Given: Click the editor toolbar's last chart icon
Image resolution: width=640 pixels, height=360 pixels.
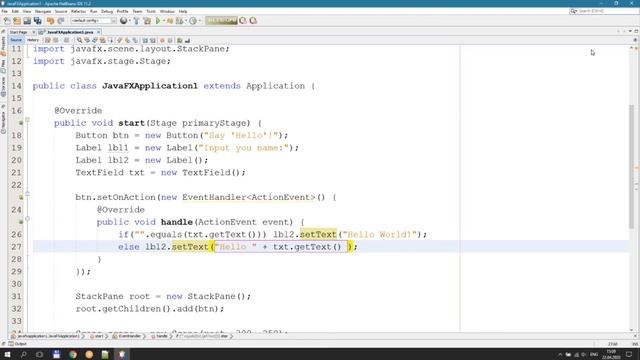Looking at the screenshot, I should 187,40.
